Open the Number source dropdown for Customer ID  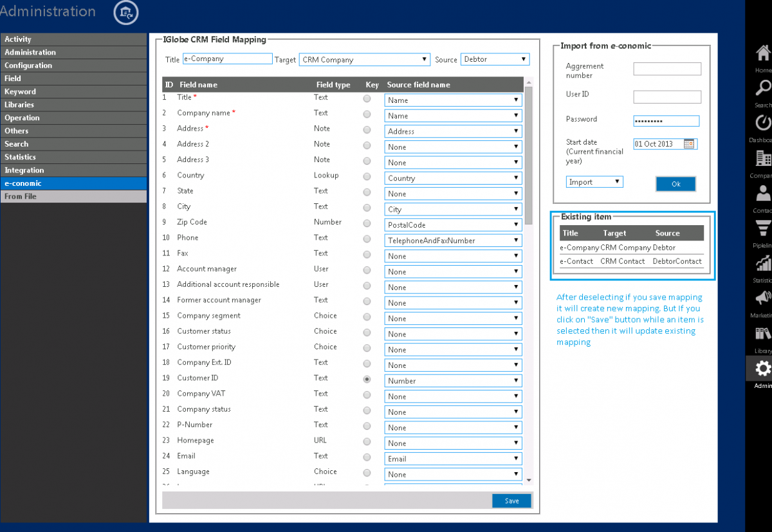[x=453, y=381]
